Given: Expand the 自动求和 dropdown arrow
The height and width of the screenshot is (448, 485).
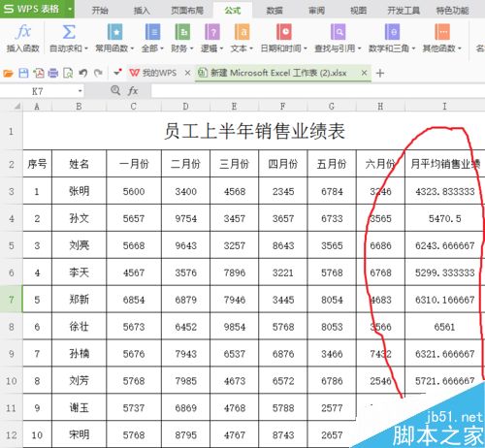Looking at the screenshot, I should pyautogui.click(x=86, y=48).
